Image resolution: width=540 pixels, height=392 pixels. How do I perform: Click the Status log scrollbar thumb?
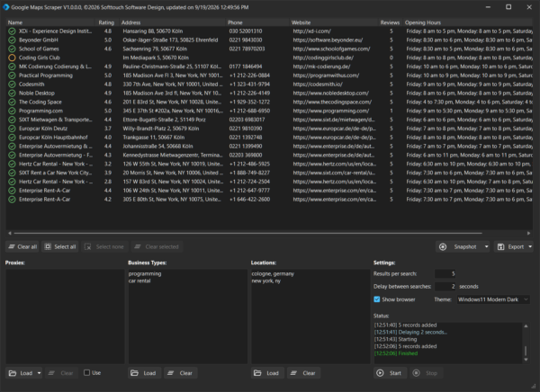526,351
